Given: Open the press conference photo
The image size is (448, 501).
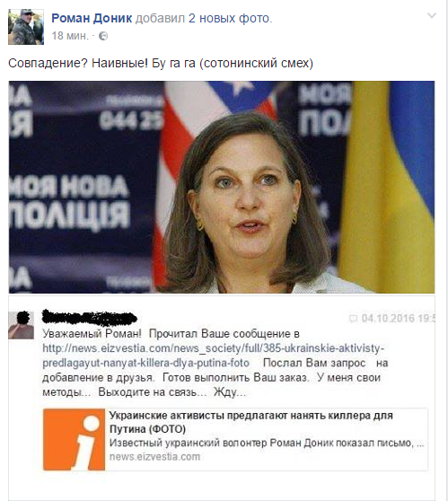Looking at the screenshot, I should (x=222, y=188).
